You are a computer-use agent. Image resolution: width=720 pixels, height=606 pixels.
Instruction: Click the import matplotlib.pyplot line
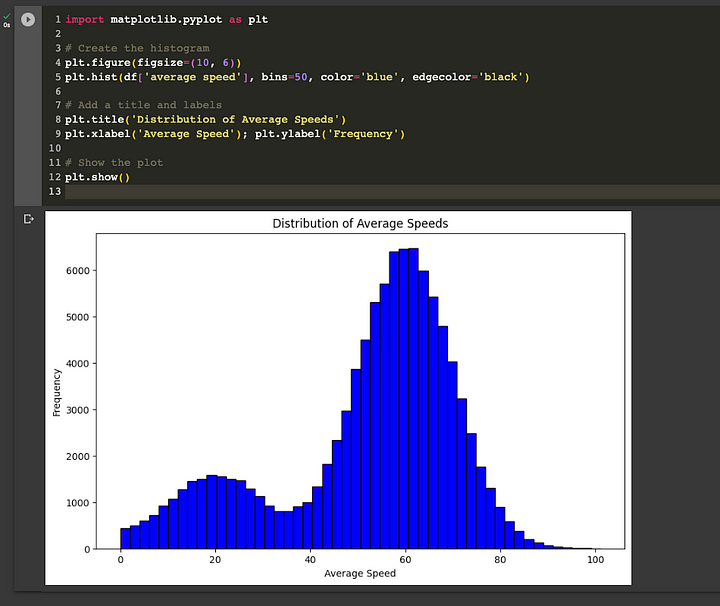166,20
